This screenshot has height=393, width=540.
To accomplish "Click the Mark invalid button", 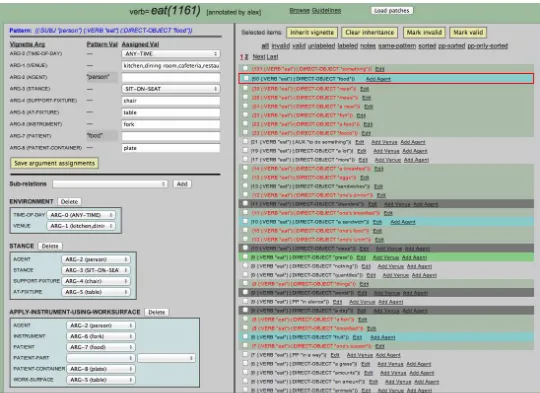I will coord(424,32).
